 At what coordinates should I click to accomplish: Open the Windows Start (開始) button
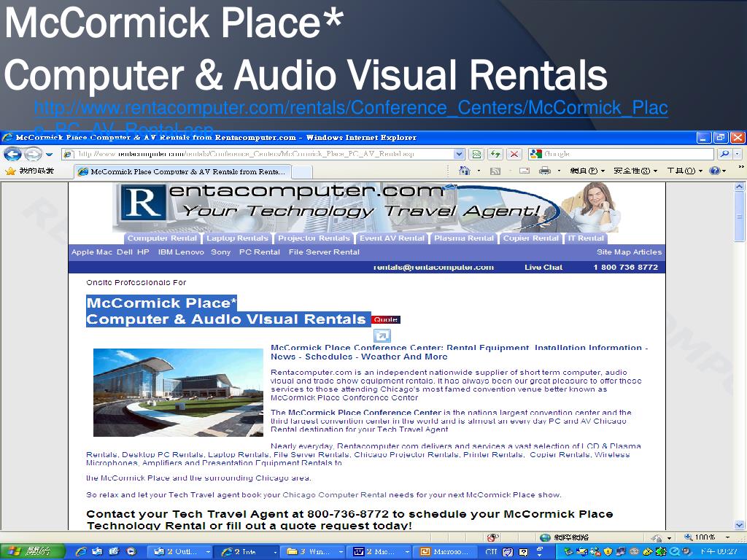[x=32, y=551]
